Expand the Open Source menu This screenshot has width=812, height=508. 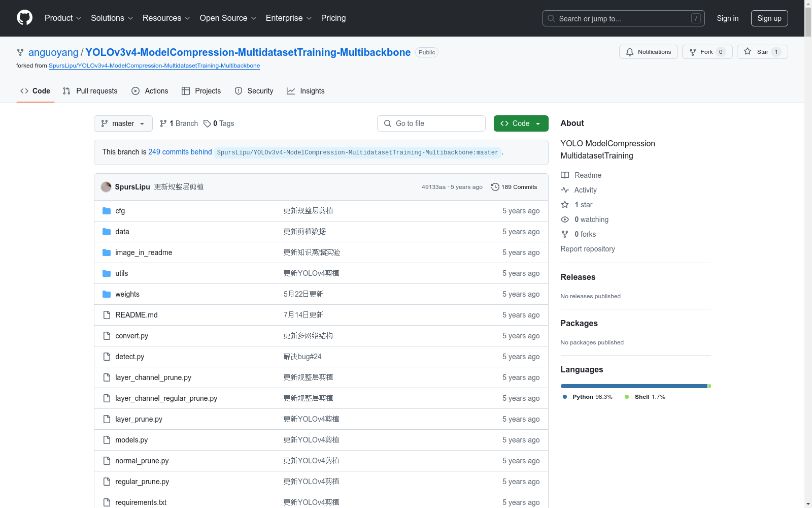pos(228,18)
